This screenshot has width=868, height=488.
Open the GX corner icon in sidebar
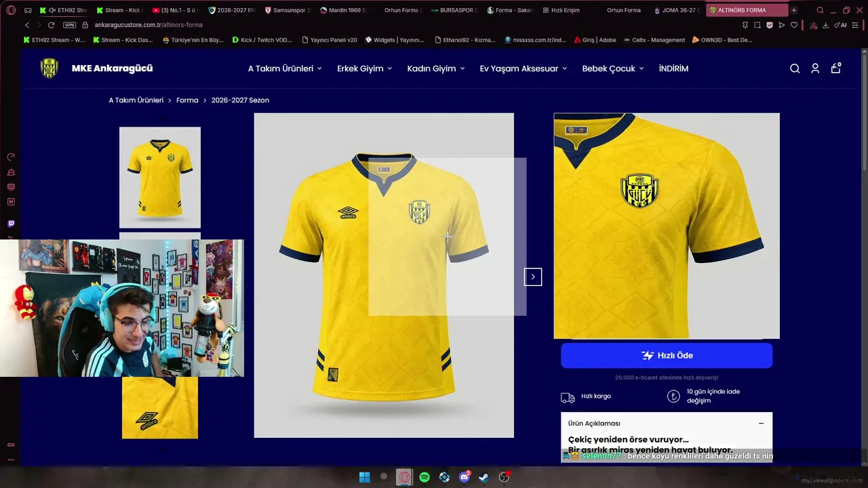11,445
